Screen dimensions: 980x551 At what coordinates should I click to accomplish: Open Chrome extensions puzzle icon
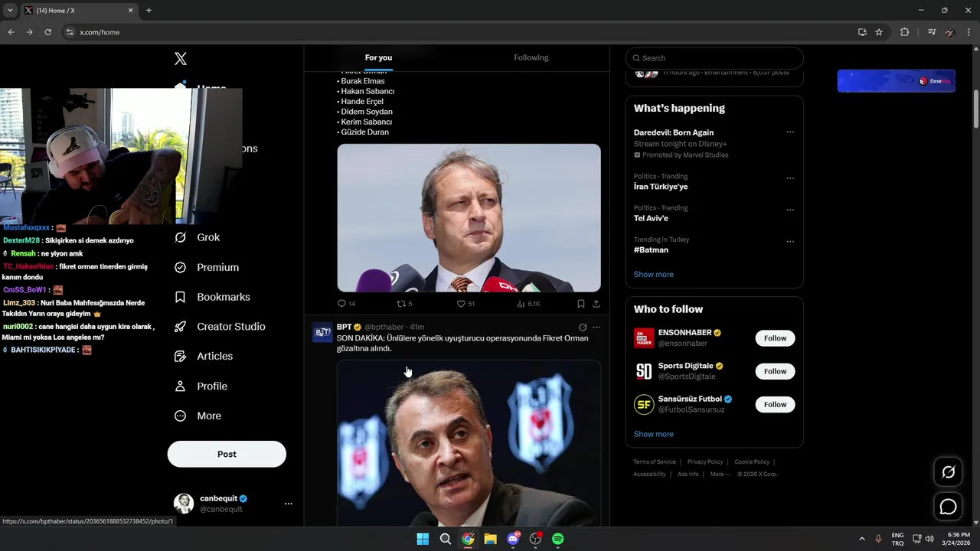pos(905,32)
